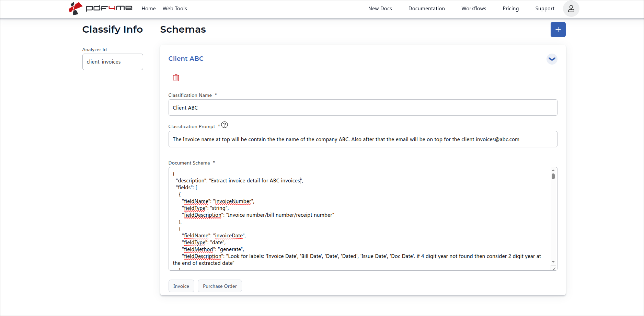The height and width of the screenshot is (316, 644).
Task: Click the Classify Info heading
Action: pyautogui.click(x=113, y=30)
